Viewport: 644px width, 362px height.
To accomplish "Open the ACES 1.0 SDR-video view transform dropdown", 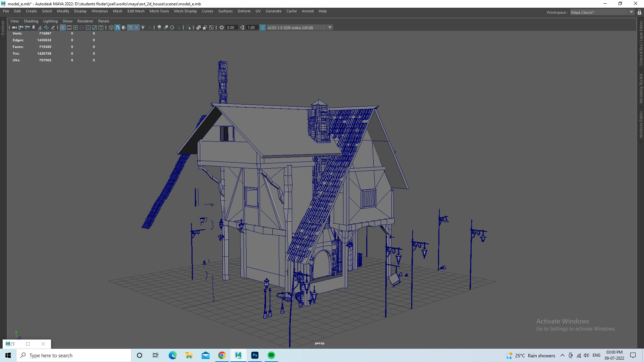I will [330, 27].
